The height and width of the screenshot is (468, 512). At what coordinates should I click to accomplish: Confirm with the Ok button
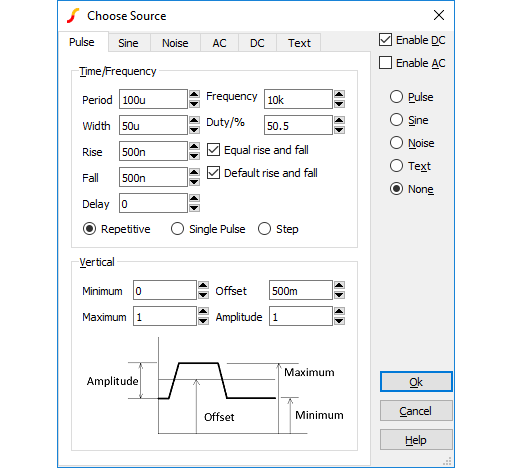[416, 382]
